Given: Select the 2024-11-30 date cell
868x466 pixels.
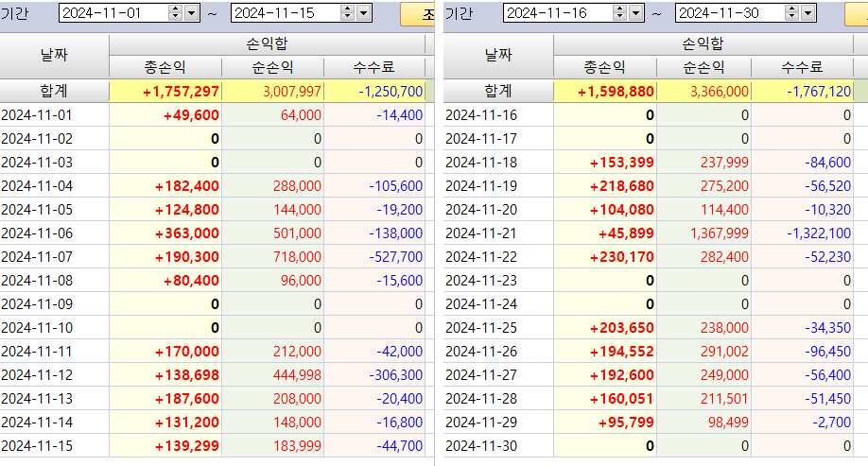Looking at the screenshot, I should pyautogui.click(x=498, y=446).
